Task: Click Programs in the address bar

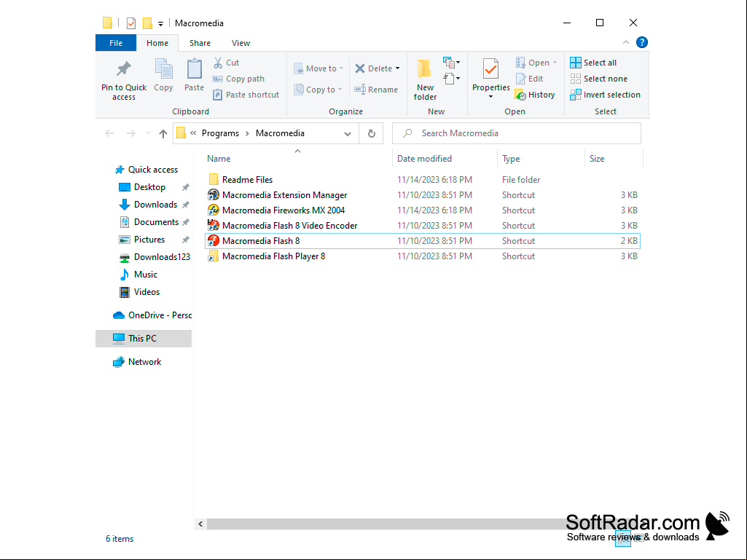Action: 220,133
